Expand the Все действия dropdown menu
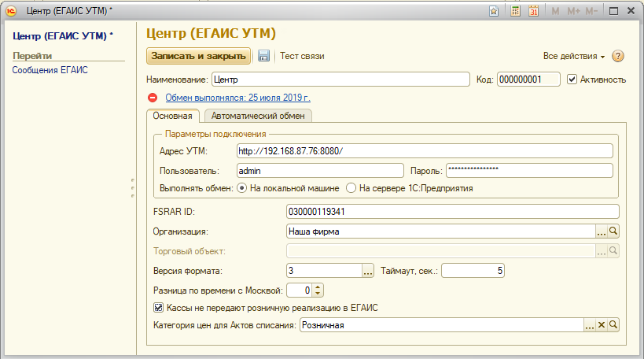The height and width of the screenshot is (359, 644). [574, 57]
